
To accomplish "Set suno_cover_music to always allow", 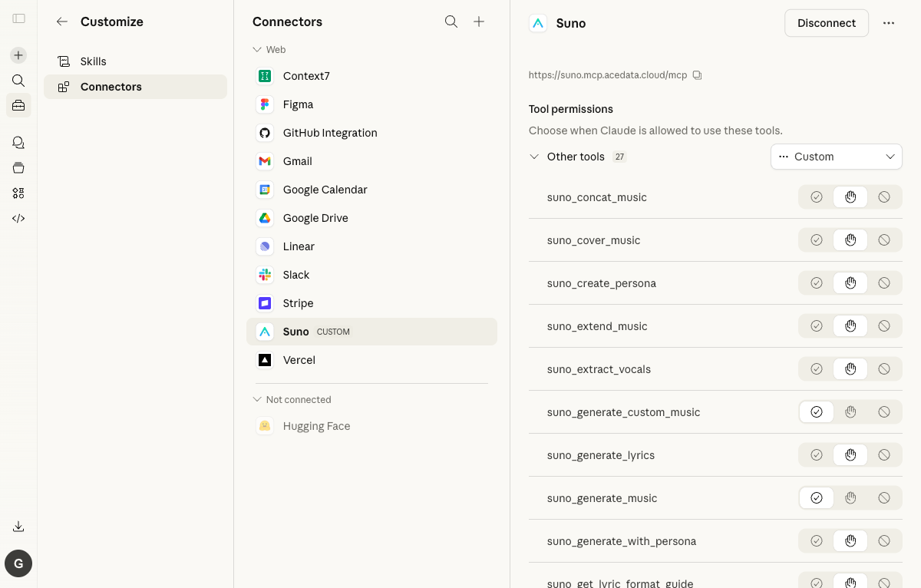I will point(817,240).
